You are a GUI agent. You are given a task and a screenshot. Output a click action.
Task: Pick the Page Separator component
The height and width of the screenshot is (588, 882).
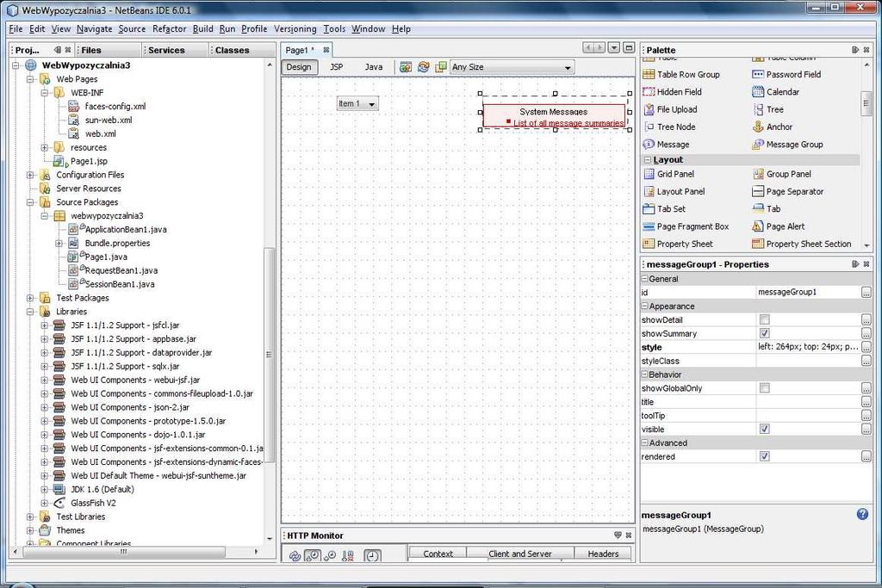coord(787,191)
